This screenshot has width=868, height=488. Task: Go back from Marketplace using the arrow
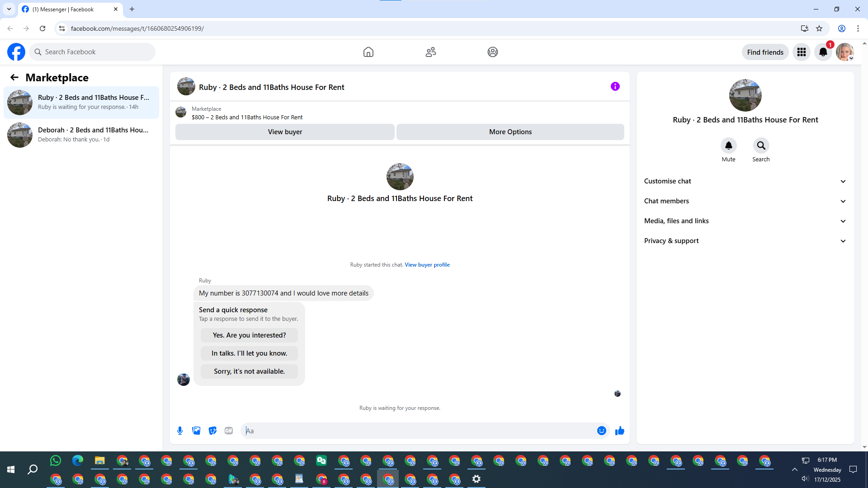click(14, 78)
